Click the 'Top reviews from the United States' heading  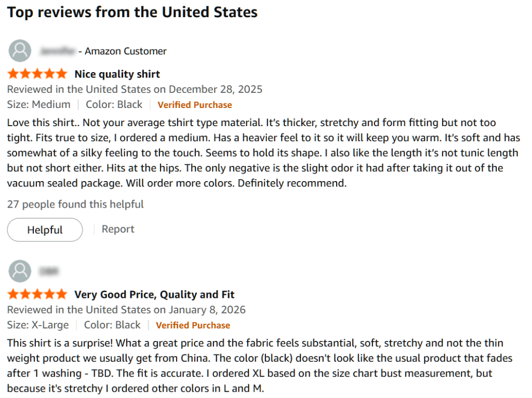pyautogui.click(x=132, y=12)
